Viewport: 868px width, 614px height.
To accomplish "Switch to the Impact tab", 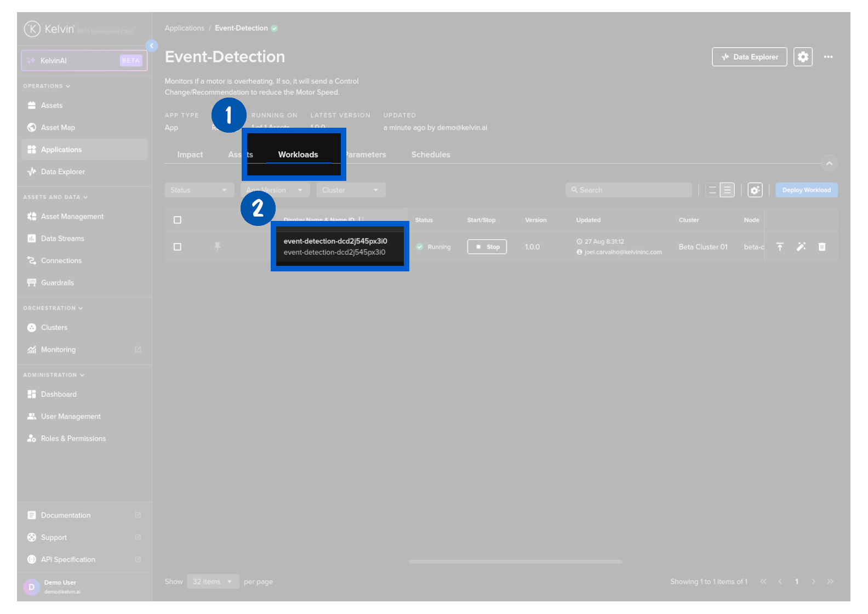I will tap(190, 155).
